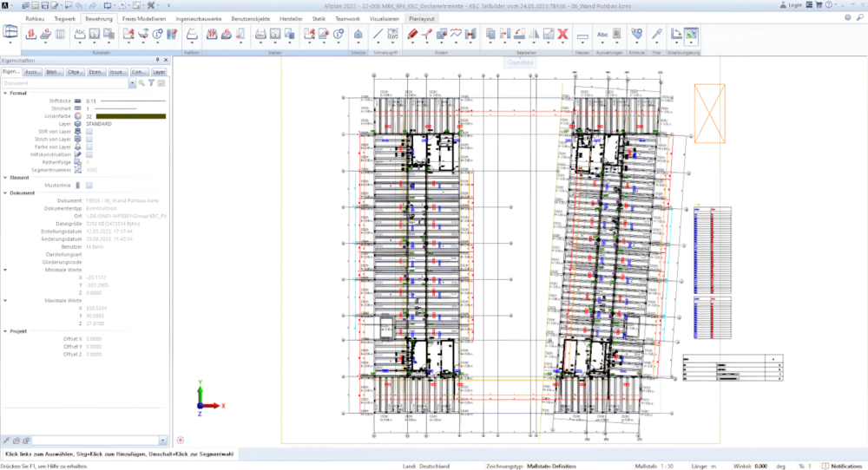
Task: Switch to the Layer palette tab
Action: pos(159,71)
